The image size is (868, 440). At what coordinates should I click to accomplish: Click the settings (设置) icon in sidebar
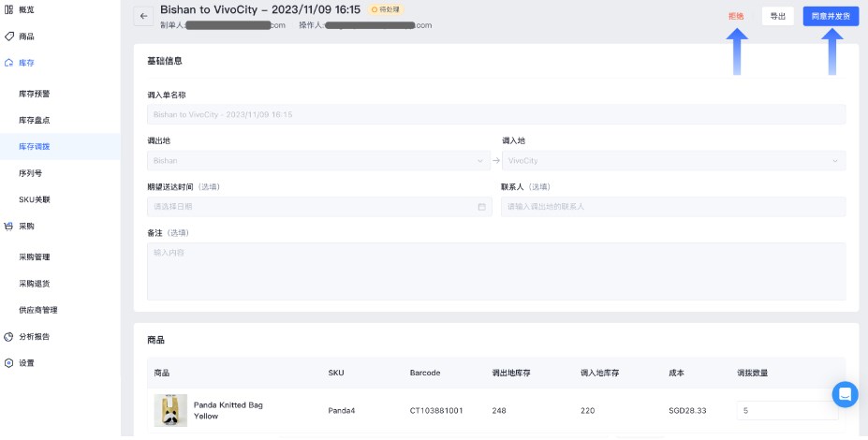pyautogui.click(x=8, y=363)
